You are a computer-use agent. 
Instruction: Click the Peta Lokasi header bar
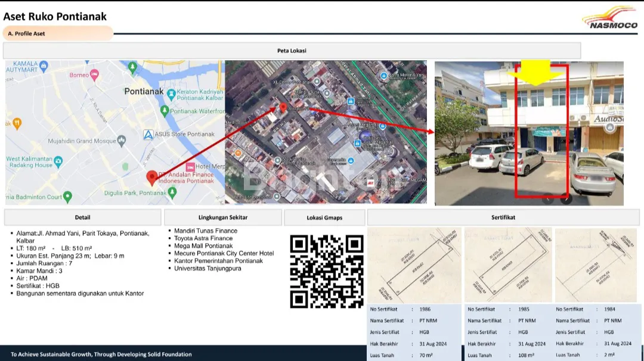[x=292, y=51]
